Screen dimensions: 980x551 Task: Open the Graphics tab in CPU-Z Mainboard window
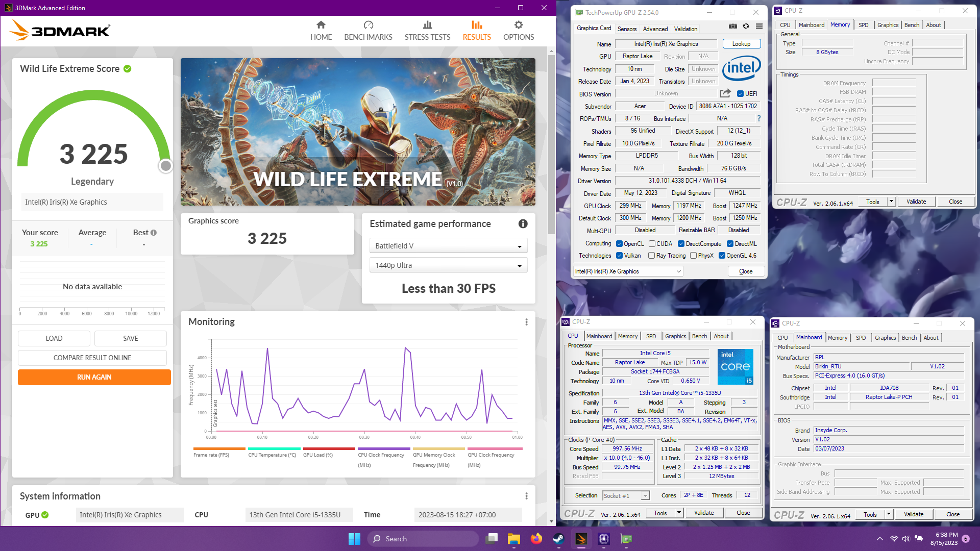[885, 338]
